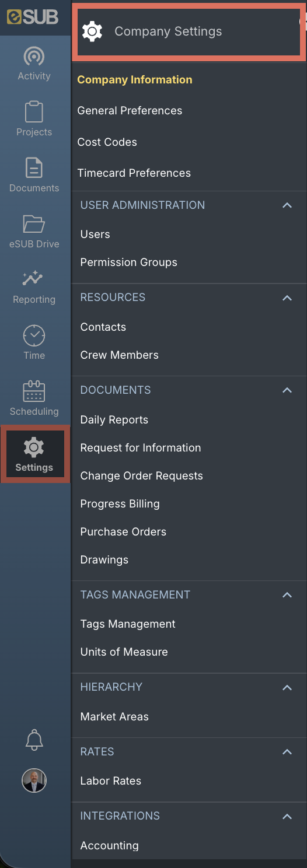Image resolution: width=307 pixels, height=868 pixels.
Task: Click the notifications bell icon
Action: click(34, 740)
